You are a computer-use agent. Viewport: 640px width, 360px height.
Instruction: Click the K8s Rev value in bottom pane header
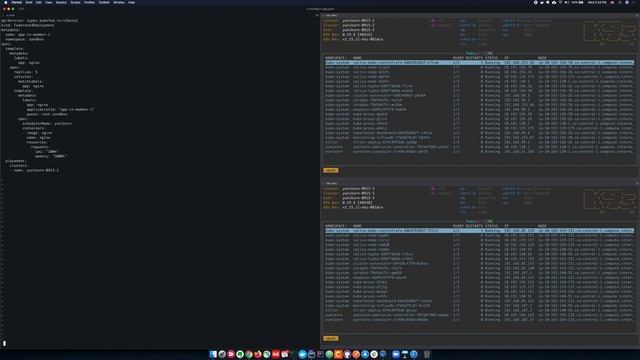point(362,207)
